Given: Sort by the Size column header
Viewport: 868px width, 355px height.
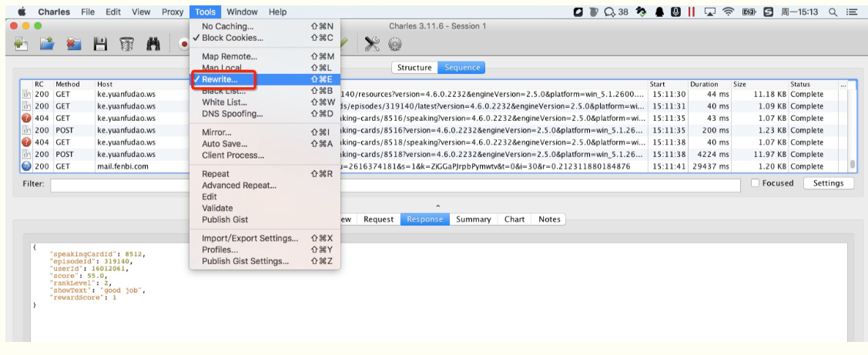Looking at the screenshot, I should pos(760,84).
